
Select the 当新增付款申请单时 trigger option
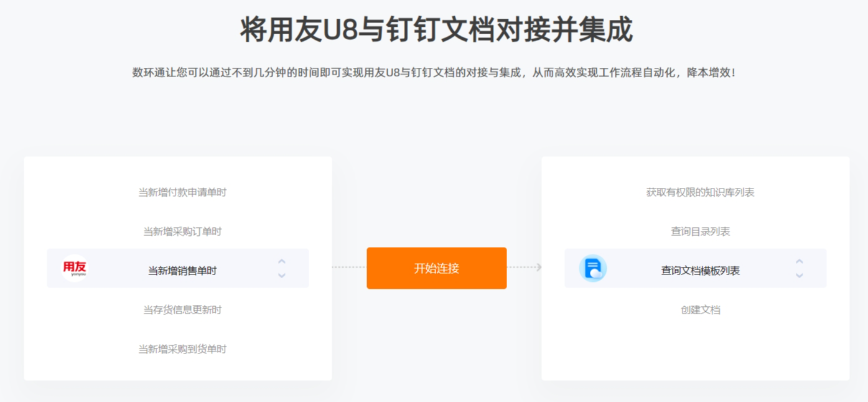[182, 192]
